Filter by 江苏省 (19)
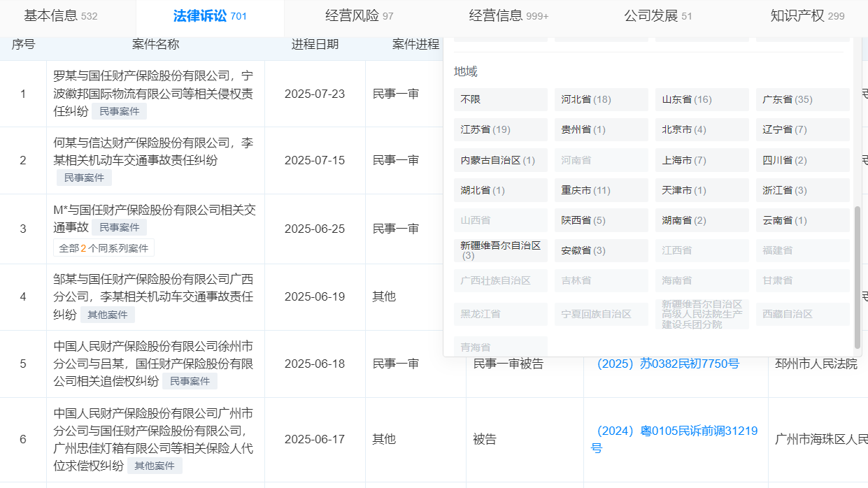Image resolution: width=868 pixels, height=488 pixels. pos(501,130)
